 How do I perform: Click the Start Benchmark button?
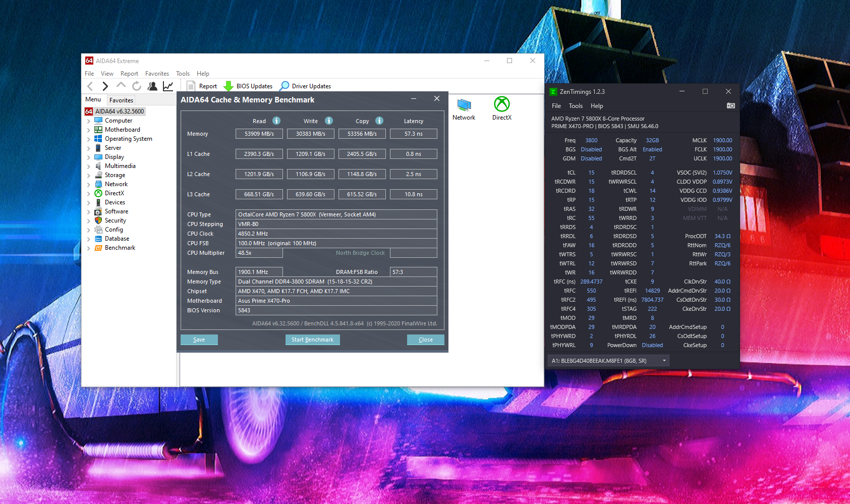pos(313,340)
